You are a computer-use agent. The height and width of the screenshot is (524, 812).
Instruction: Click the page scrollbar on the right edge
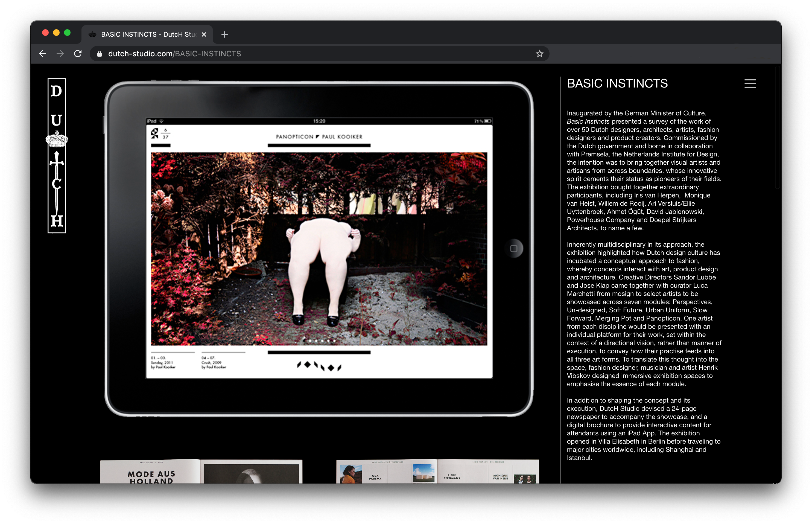(777, 128)
